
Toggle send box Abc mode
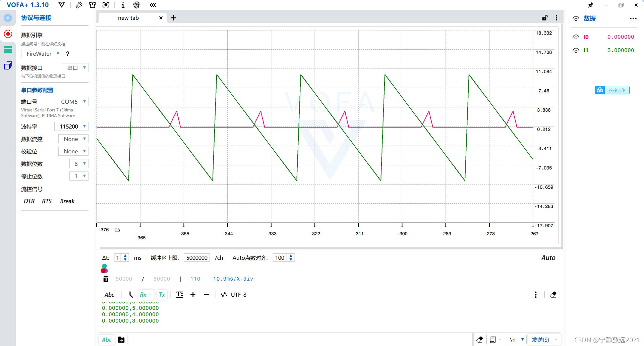click(x=107, y=340)
